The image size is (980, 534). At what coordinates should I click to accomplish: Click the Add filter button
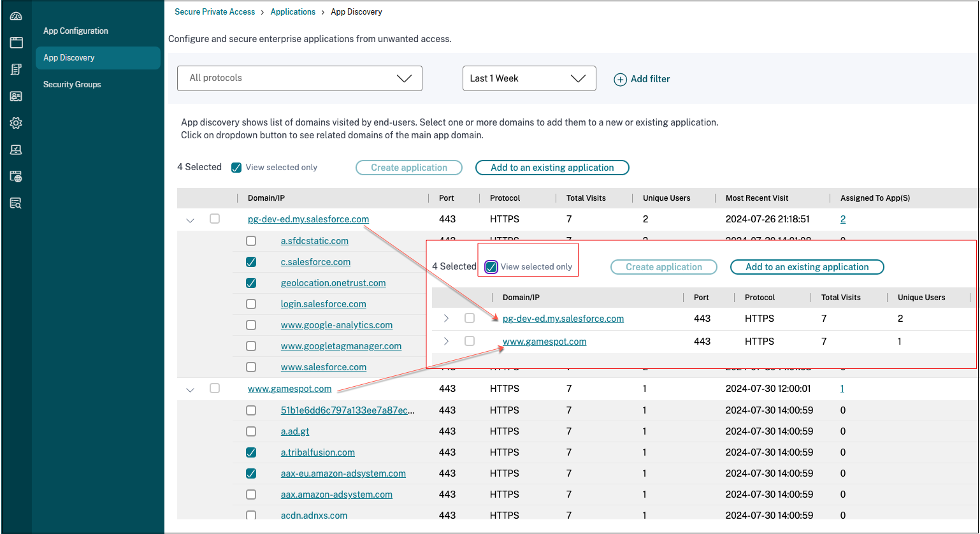pos(642,79)
